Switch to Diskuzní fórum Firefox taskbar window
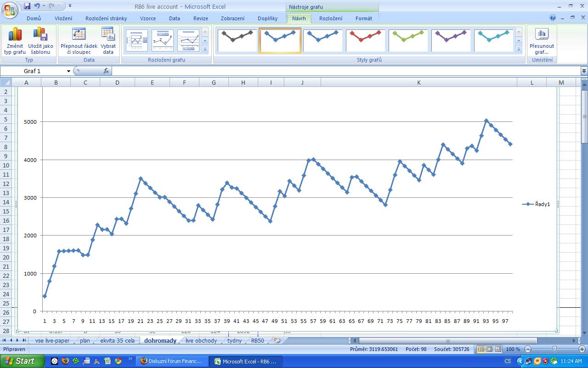This screenshot has width=588, height=368. coord(172,361)
